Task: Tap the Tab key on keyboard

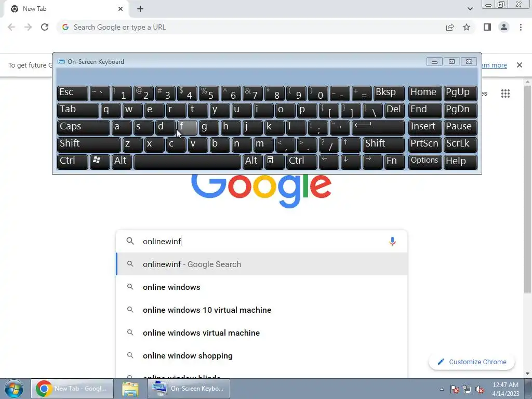Action: 78,110
